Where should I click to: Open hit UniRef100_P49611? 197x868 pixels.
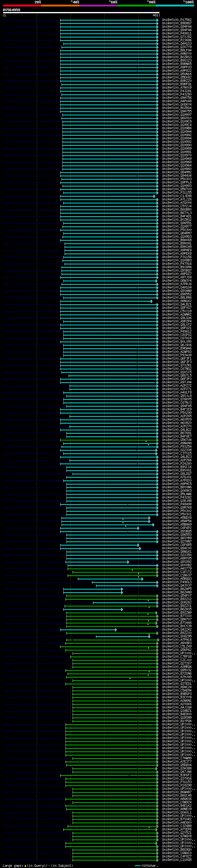(x=176, y=33)
